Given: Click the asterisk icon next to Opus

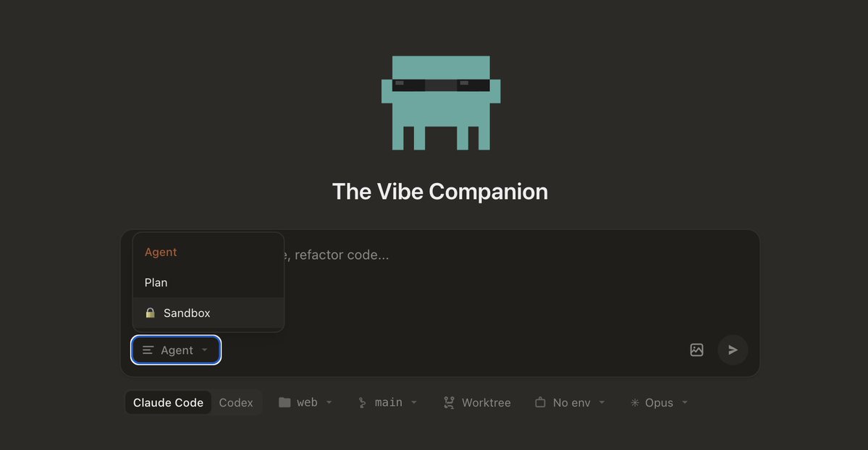Looking at the screenshot, I should pyautogui.click(x=634, y=402).
